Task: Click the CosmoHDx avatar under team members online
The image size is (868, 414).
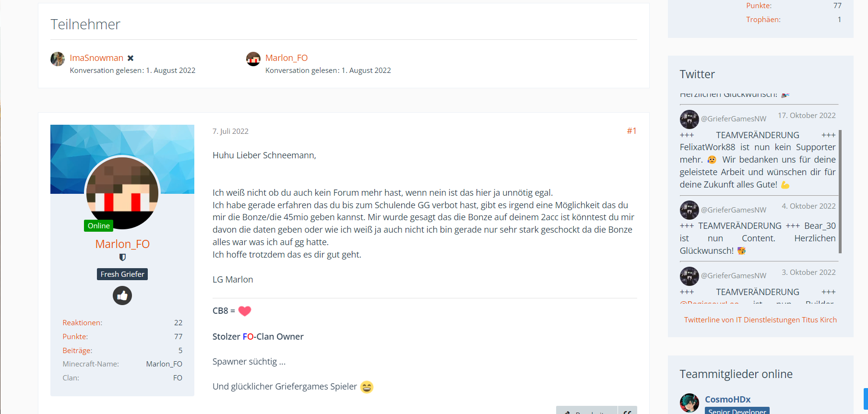Action: [x=690, y=403]
